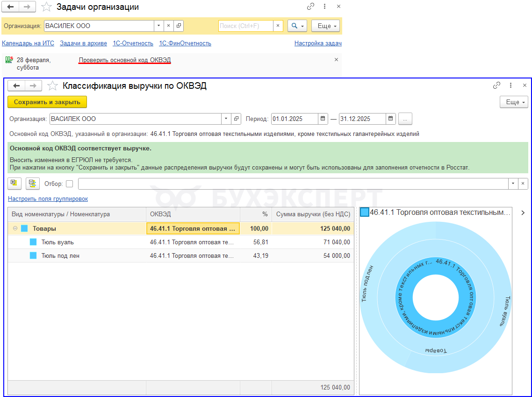Open the Еще menu in classification form
Viewport: 532px width, 397px height.
click(514, 102)
